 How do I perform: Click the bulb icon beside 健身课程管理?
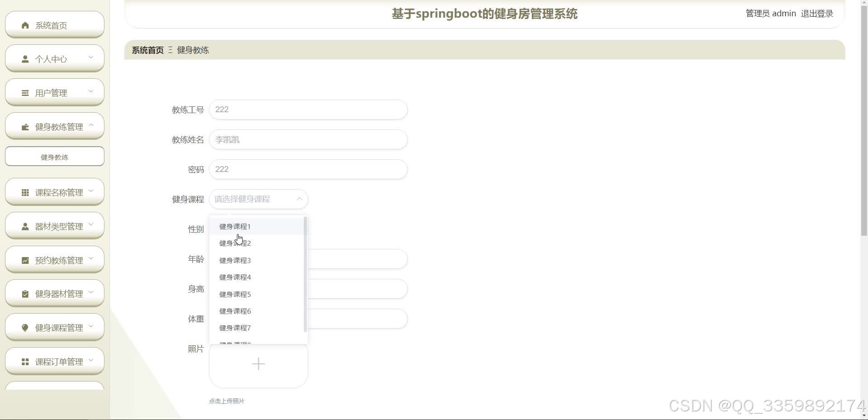click(x=25, y=328)
